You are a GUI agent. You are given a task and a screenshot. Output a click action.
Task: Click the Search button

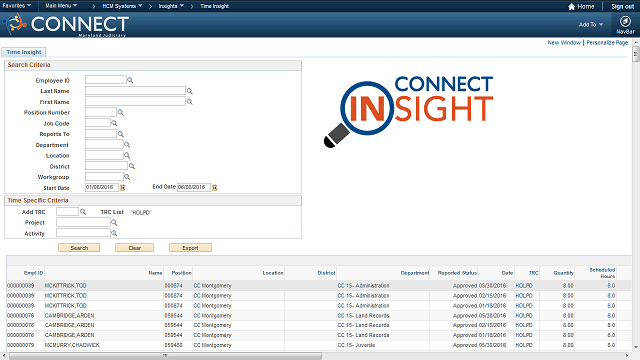[x=79, y=248]
